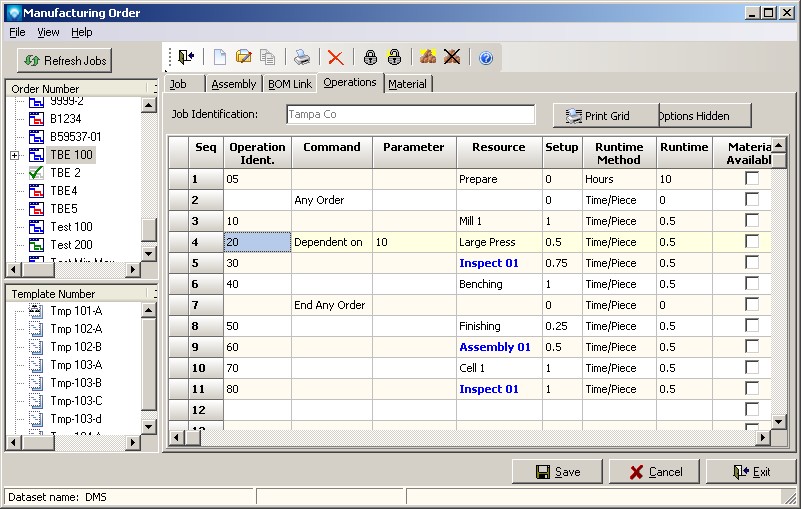Check Material Available for sequence 1
Image resolution: width=801 pixels, height=509 pixels.
(752, 179)
